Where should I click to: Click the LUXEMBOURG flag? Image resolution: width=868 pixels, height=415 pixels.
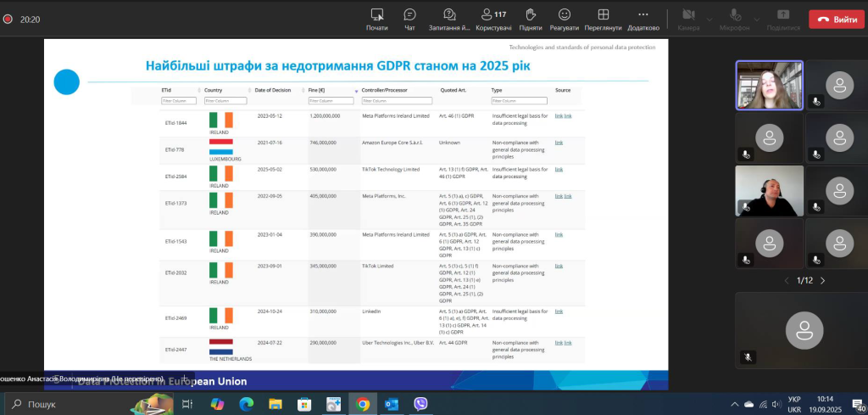221,147
